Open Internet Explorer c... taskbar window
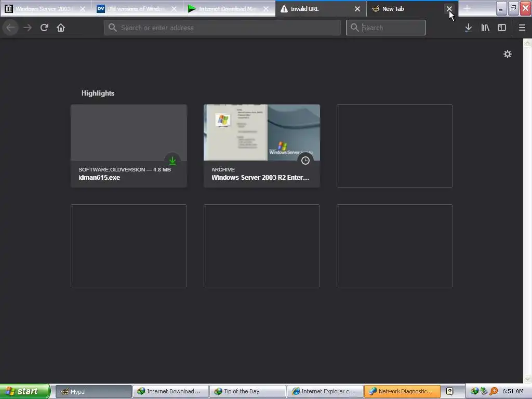 point(325,391)
